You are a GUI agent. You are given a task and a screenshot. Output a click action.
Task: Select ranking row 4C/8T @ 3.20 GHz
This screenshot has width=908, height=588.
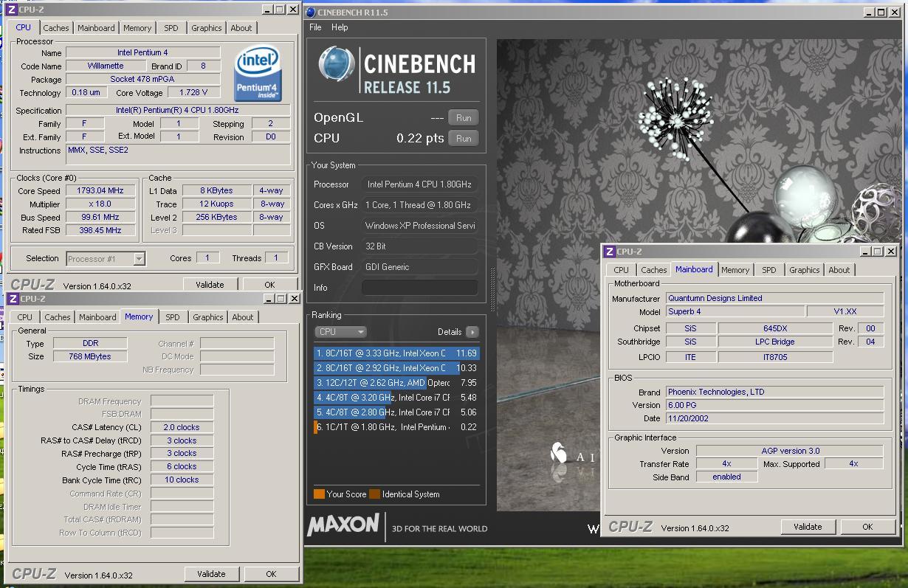(396, 398)
